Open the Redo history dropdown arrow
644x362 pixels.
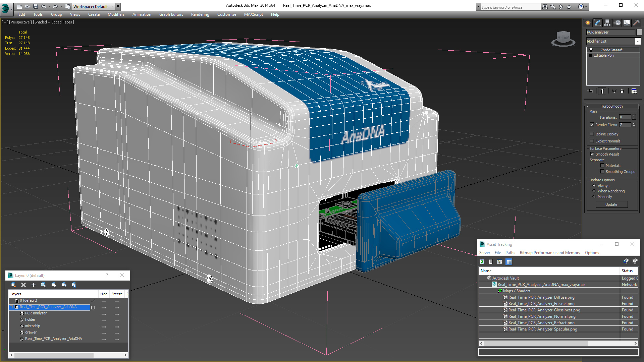click(61, 6)
